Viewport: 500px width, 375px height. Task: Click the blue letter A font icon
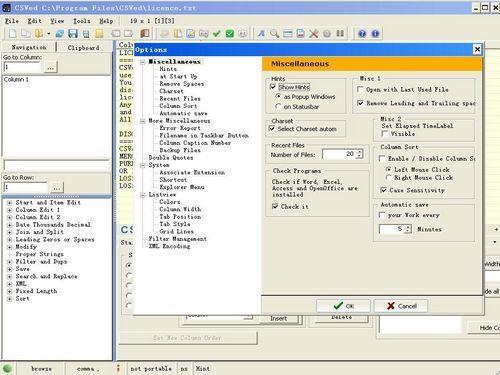click(x=261, y=33)
